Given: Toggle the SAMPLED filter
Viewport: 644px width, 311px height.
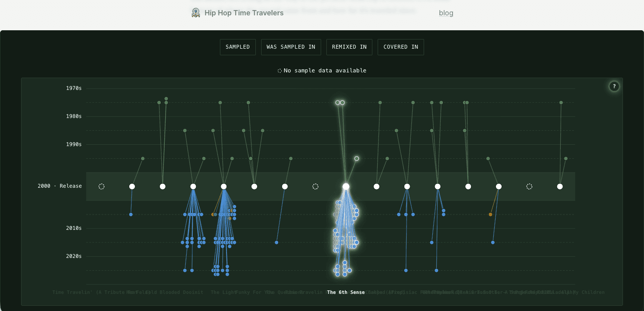Looking at the screenshot, I should pyautogui.click(x=238, y=47).
